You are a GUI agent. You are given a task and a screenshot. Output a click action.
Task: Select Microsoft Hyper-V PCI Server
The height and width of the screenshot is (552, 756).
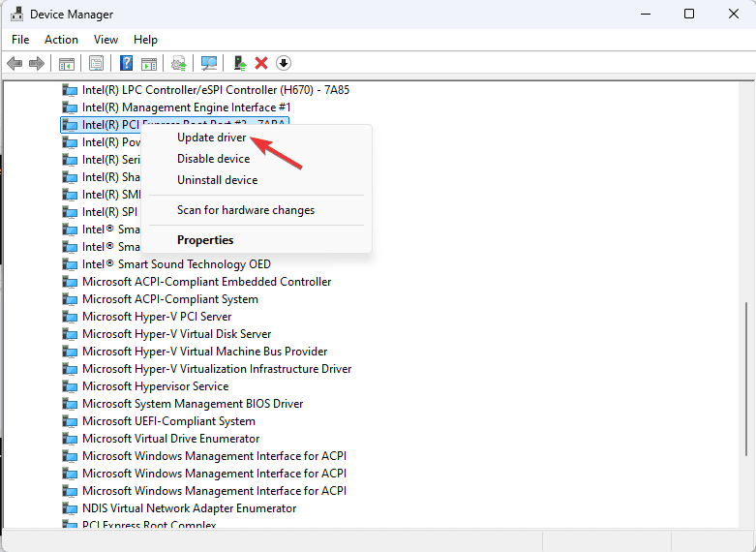coord(157,317)
